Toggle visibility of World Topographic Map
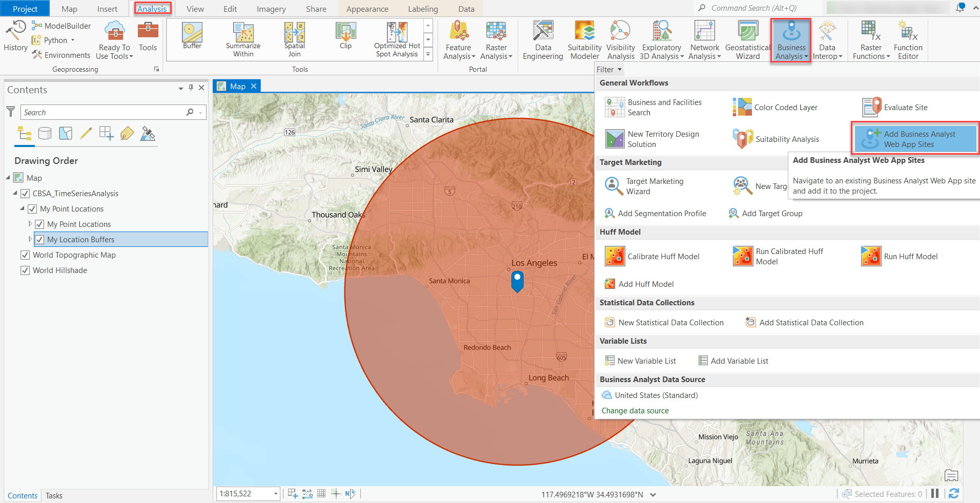 pos(25,255)
